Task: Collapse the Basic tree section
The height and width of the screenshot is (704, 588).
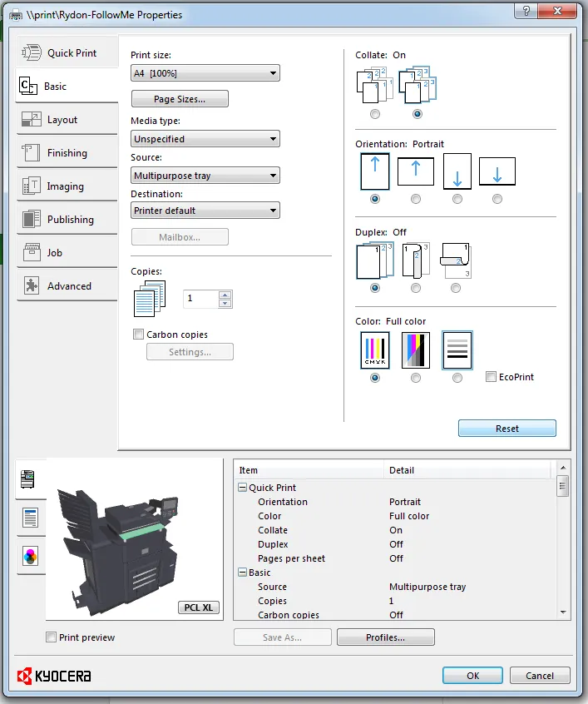Action: click(242, 572)
